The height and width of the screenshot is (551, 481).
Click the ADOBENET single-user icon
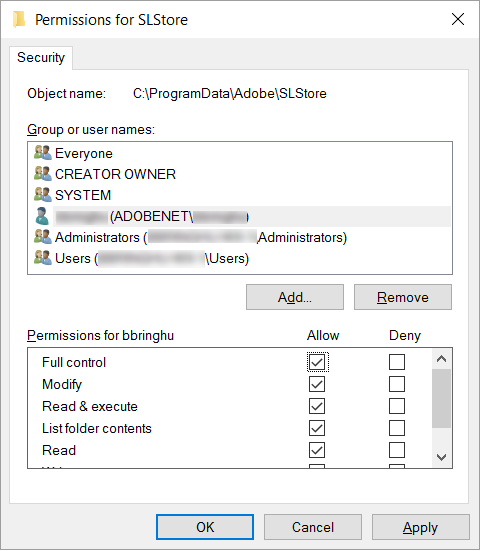[43, 216]
